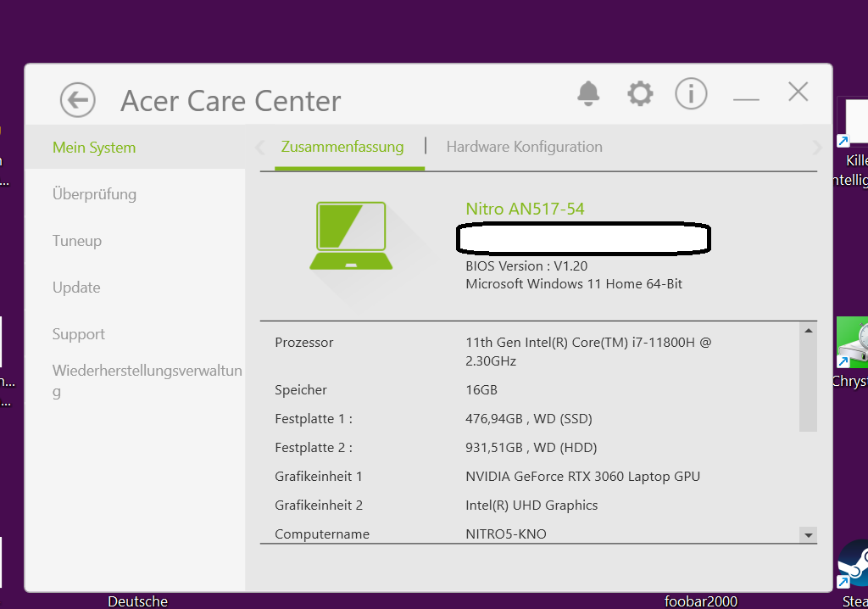
Task: Click the scrollbar down arrow in the specs list
Action: (x=808, y=534)
